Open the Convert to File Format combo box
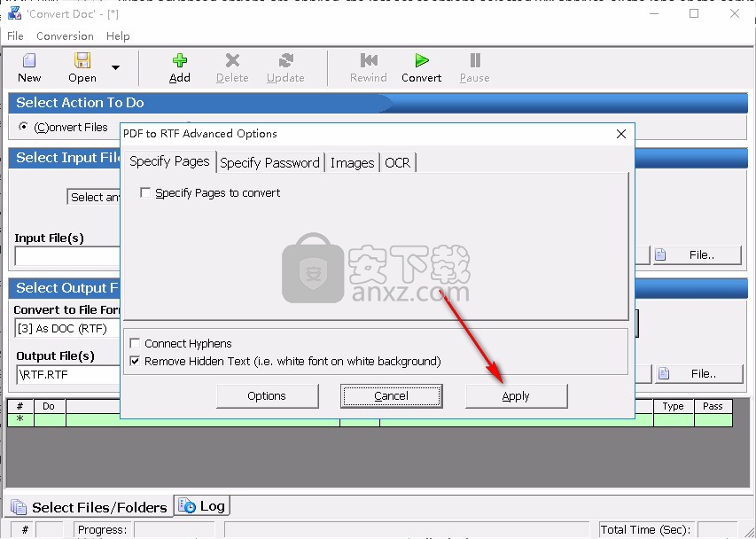 tap(67, 329)
